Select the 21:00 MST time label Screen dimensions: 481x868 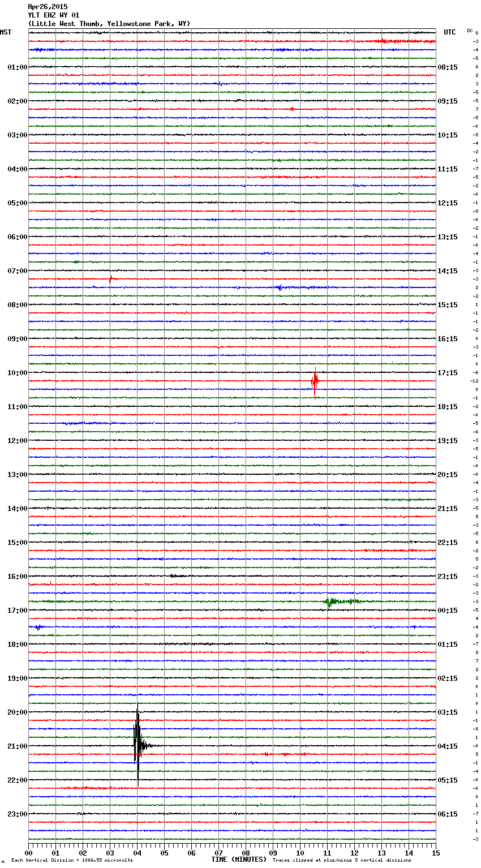pyautogui.click(x=18, y=746)
